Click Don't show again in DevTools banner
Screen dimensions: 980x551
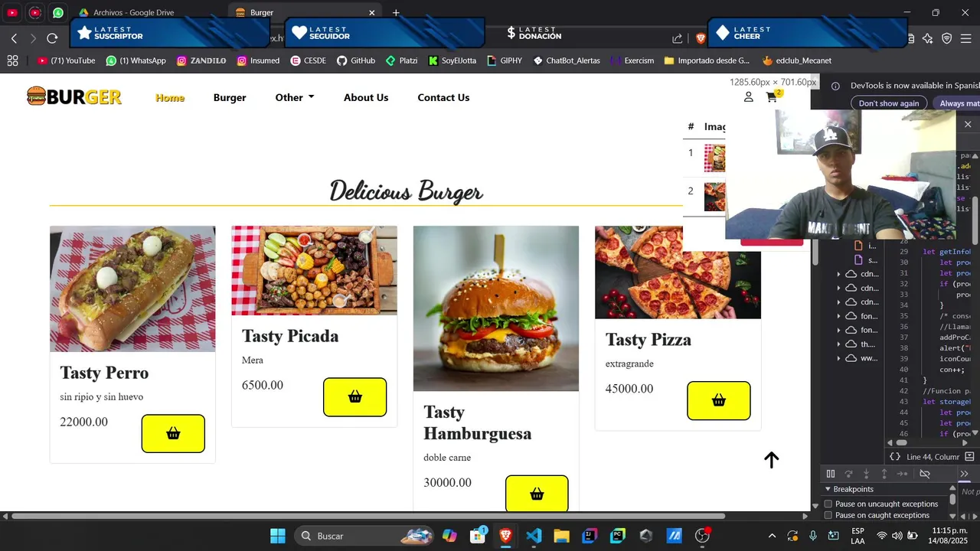(x=889, y=103)
